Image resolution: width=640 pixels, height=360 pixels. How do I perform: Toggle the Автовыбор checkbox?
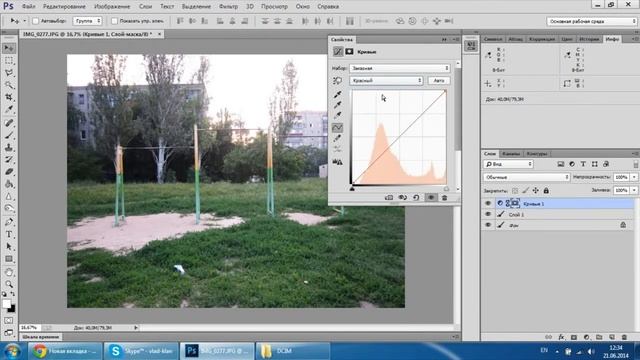[36, 21]
